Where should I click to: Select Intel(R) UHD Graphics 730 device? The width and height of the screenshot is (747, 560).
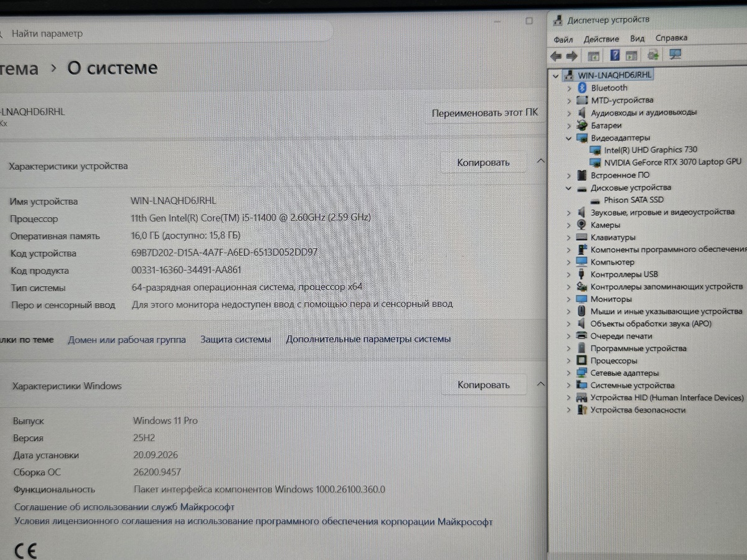pyautogui.click(x=651, y=149)
